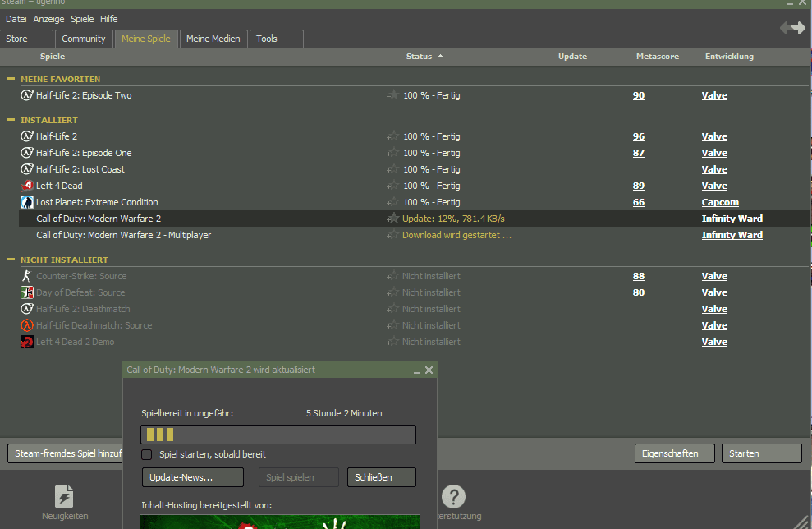Select the Half-Life Deathmatch: Source orange icon
812x529 pixels.
pos(27,325)
